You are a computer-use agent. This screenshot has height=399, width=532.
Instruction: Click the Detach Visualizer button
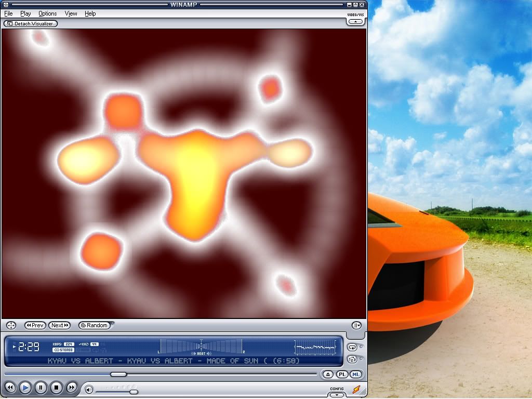point(31,24)
